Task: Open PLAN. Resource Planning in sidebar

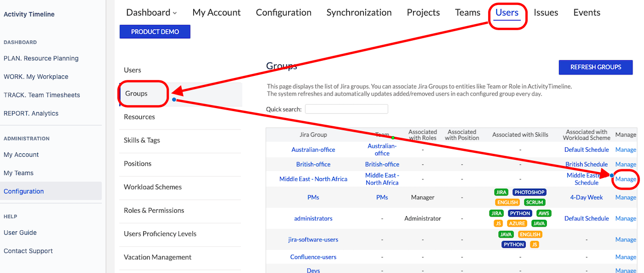Action: [41, 58]
